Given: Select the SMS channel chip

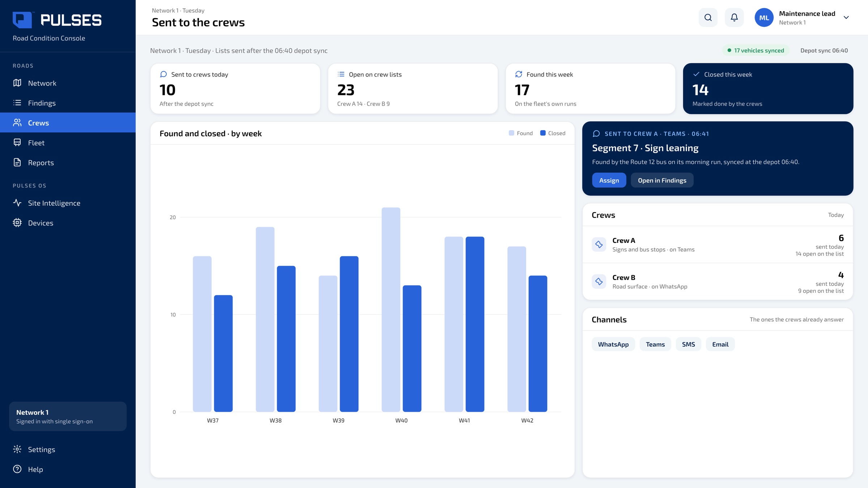Looking at the screenshot, I should click(x=688, y=344).
